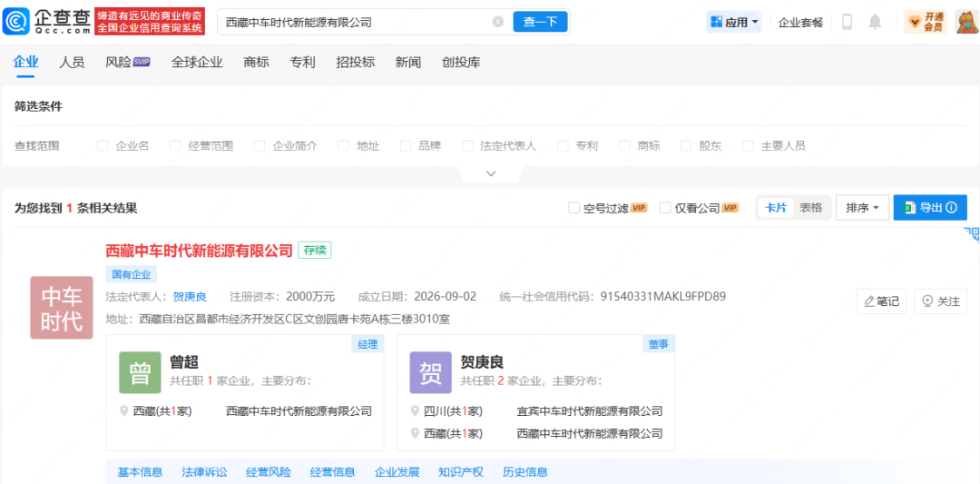Check the 主要人员 search scope checkbox
980x484 pixels.
tap(748, 145)
